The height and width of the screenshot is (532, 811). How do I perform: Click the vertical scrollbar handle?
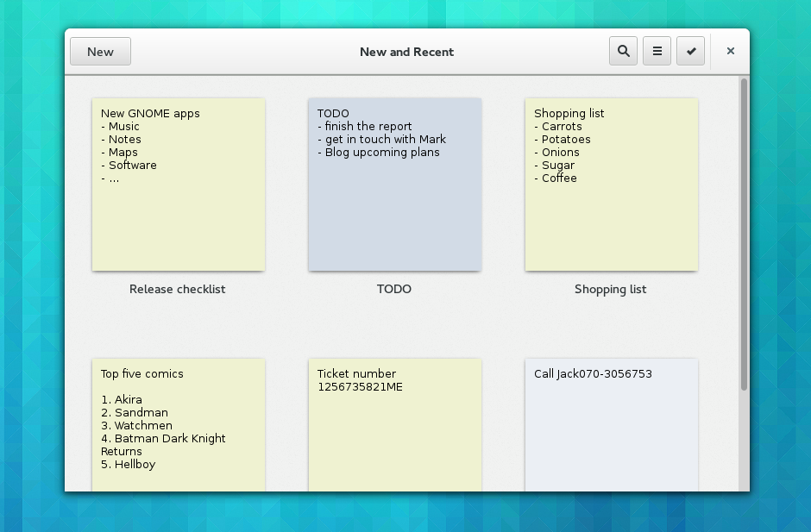click(x=744, y=235)
